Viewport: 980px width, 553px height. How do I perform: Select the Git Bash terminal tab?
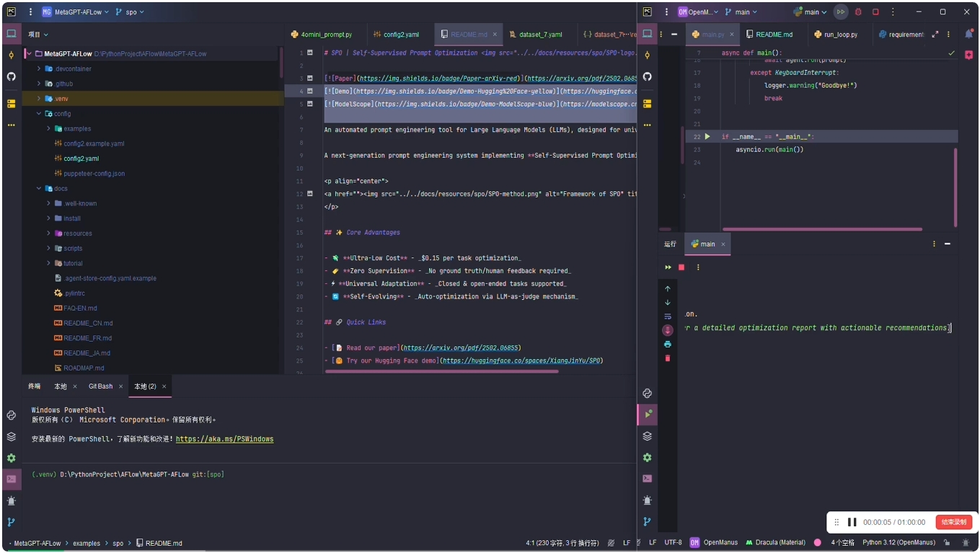tap(100, 386)
